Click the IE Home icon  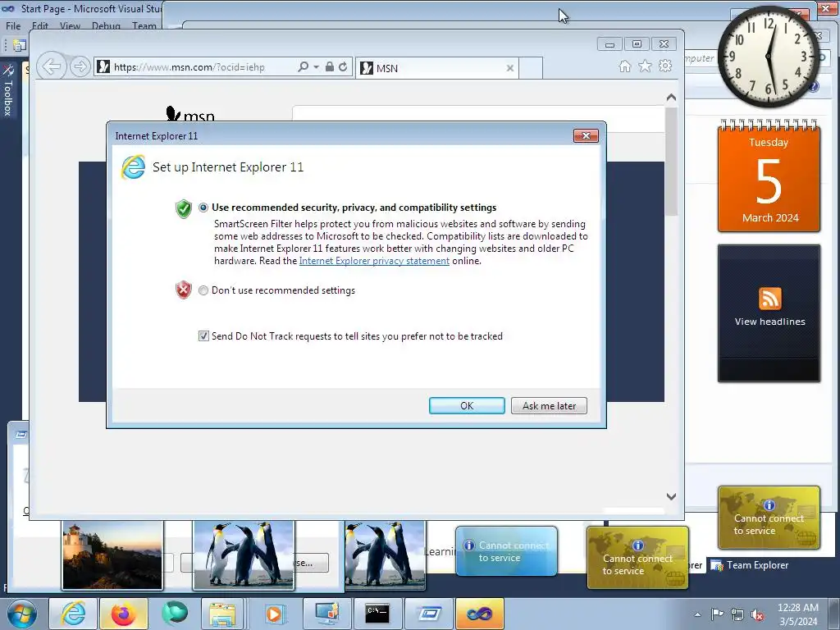tap(624, 66)
